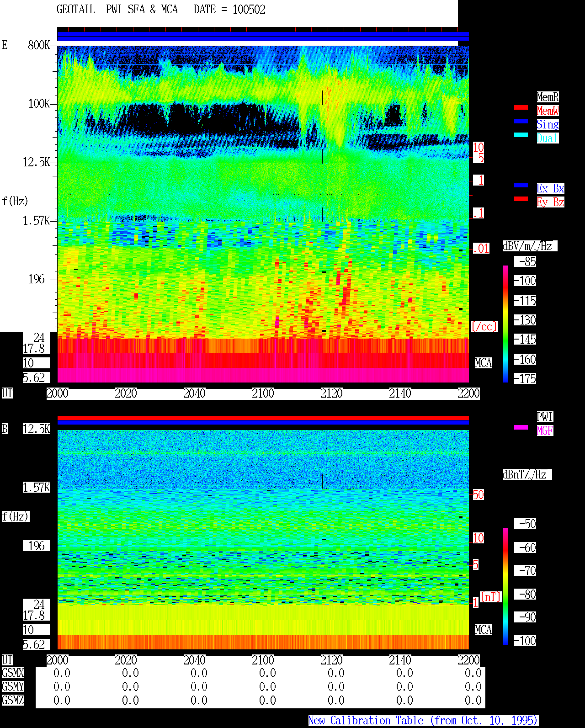Screen dimensions: 585x728
Task: Click the GSMX row label
Action: click(13, 673)
